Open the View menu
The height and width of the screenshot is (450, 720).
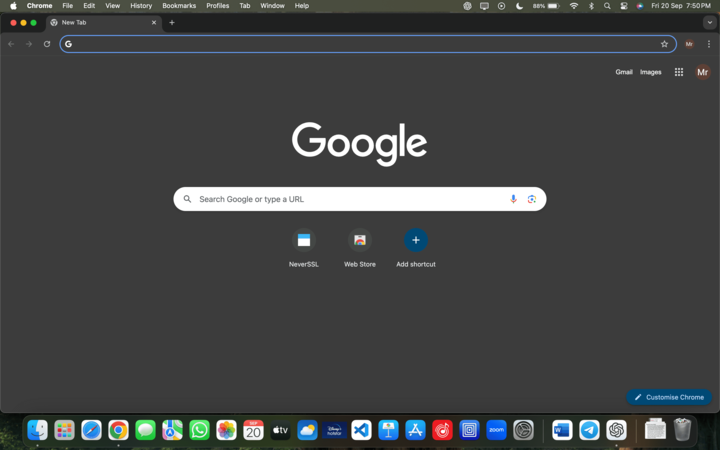click(112, 6)
